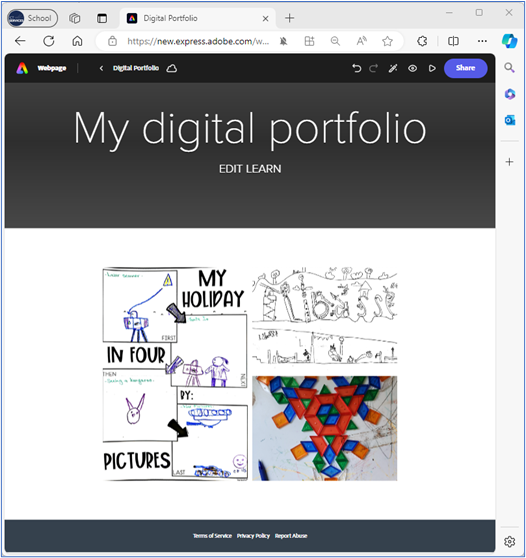Open the browser zoom control
The height and width of the screenshot is (558, 526).
click(335, 41)
